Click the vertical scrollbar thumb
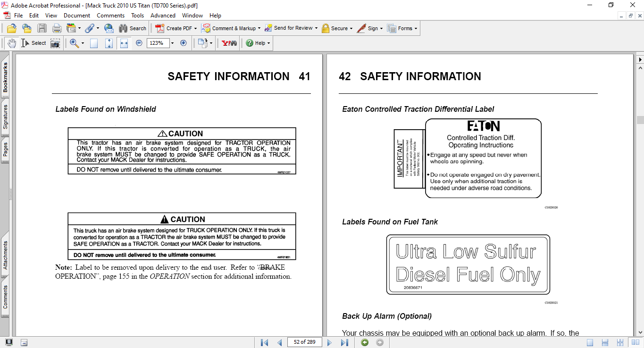The image size is (644, 348). [640, 120]
